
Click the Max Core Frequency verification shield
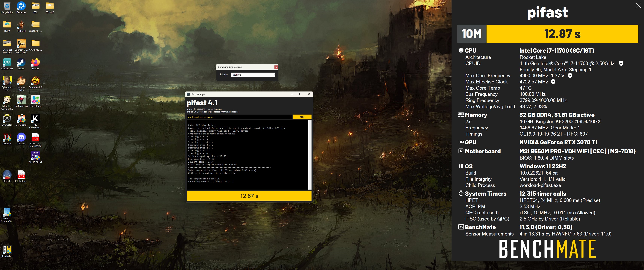(x=570, y=76)
